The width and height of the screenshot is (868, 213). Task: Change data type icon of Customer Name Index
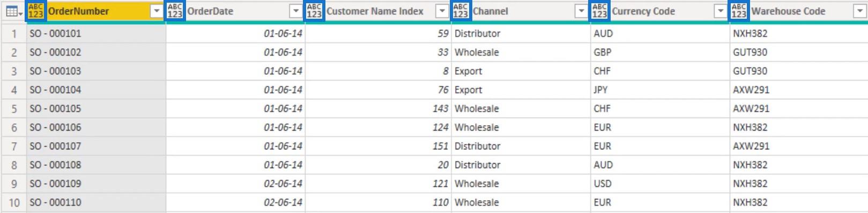(x=314, y=11)
